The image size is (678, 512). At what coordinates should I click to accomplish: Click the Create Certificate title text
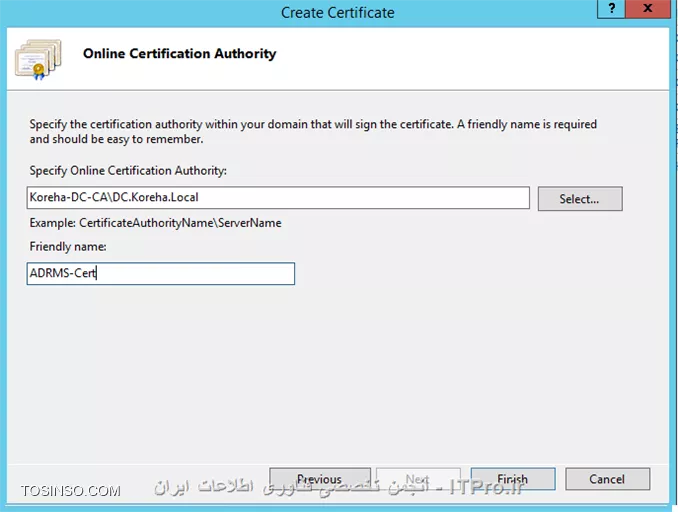[338, 13]
